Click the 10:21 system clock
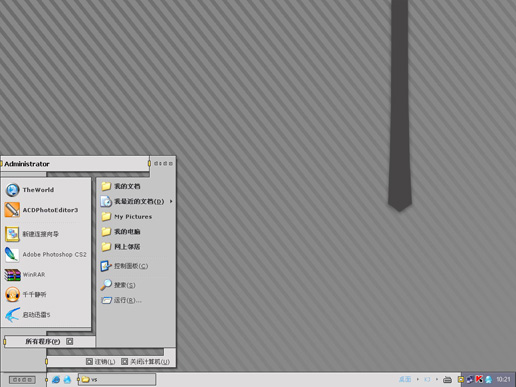The width and height of the screenshot is (516, 387). pos(503,379)
